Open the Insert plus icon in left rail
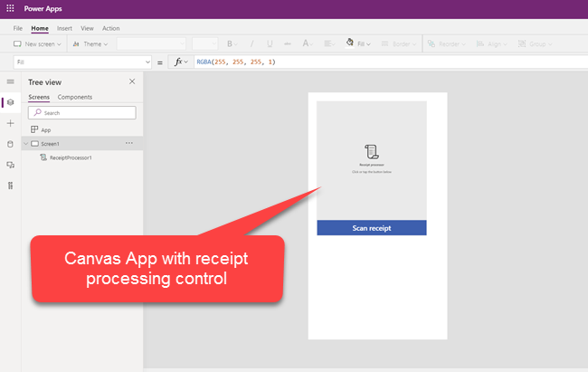Viewport: 588px width, 372px height. pos(11,123)
